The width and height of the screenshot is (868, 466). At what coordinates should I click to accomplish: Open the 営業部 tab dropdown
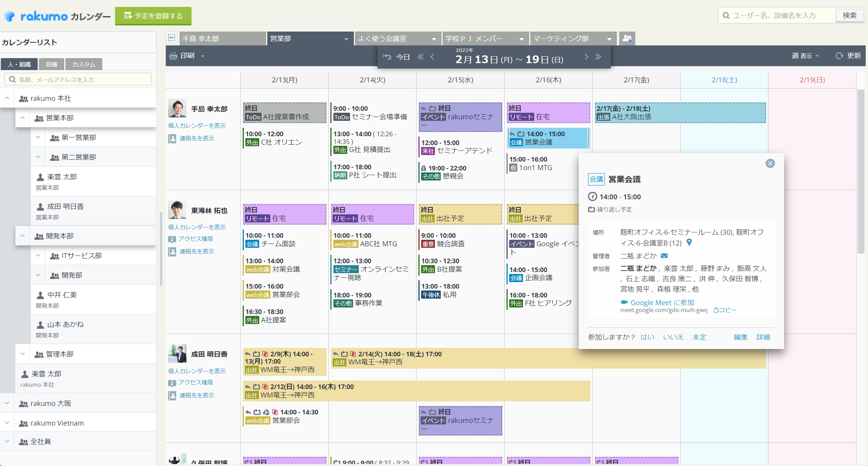point(346,39)
